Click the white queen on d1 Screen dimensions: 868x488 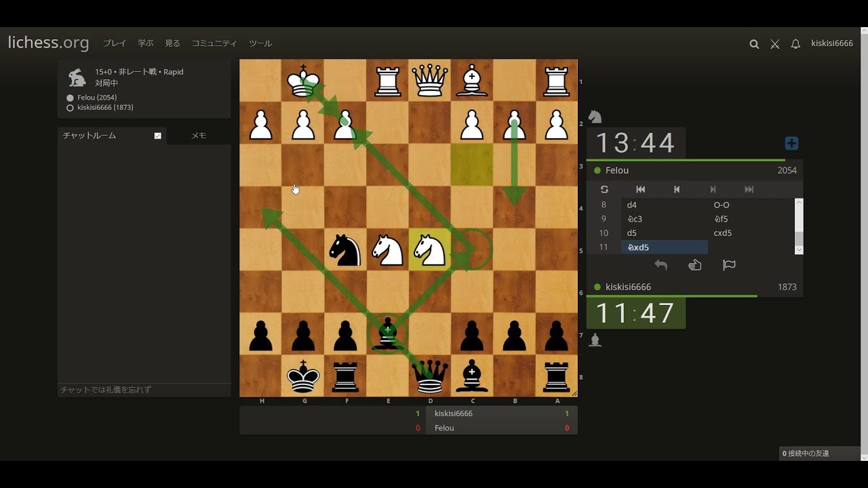(430, 81)
